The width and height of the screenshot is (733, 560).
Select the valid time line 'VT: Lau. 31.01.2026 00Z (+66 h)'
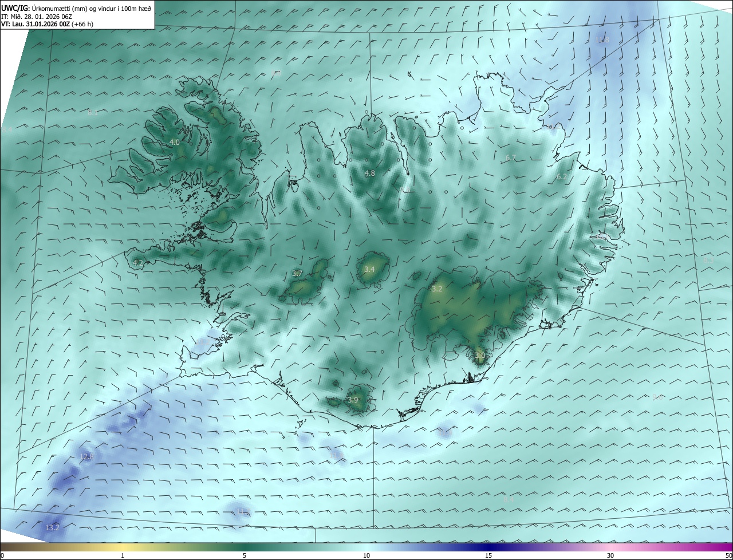point(47,24)
